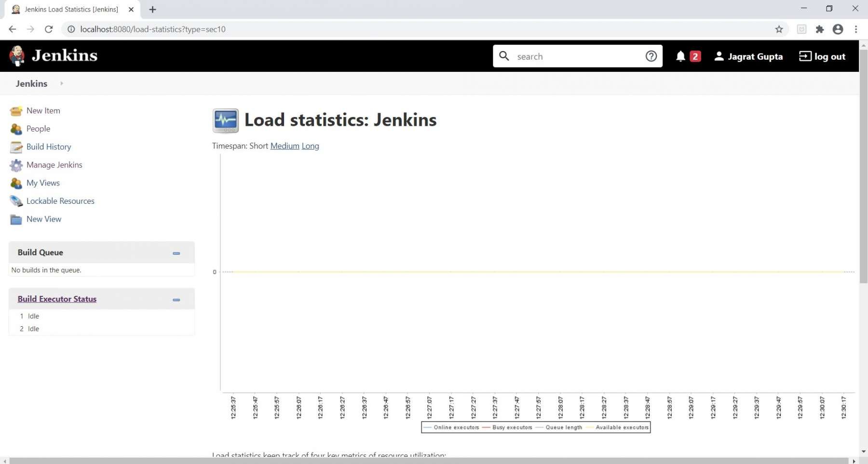Open the People page link
The image size is (868, 464).
[x=38, y=129]
